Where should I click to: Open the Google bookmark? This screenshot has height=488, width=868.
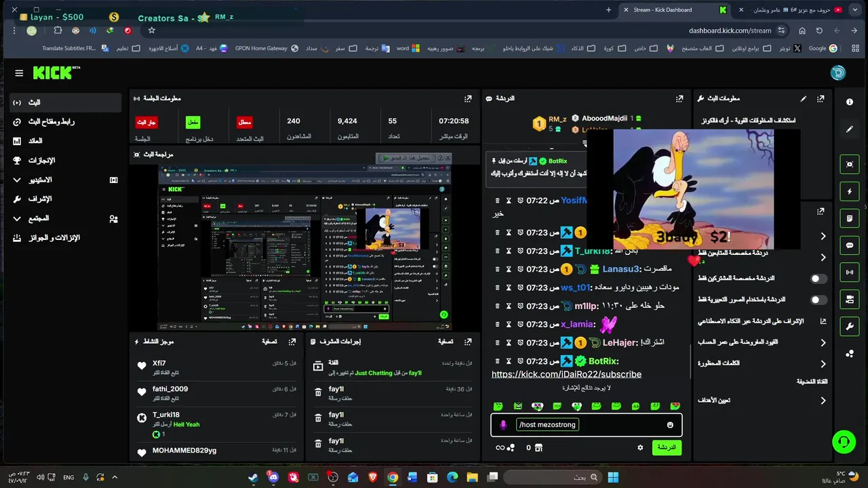tap(823, 48)
